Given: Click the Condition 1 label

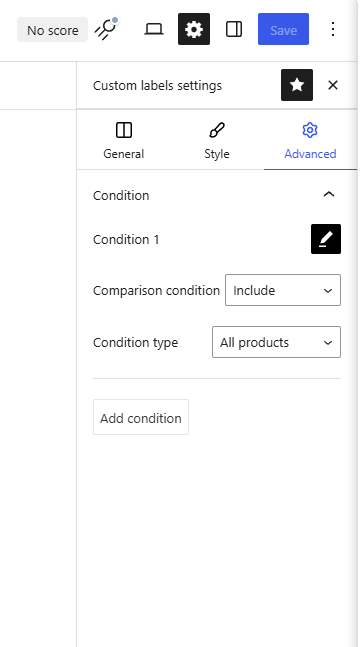Looking at the screenshot, I should pos(126,239).
